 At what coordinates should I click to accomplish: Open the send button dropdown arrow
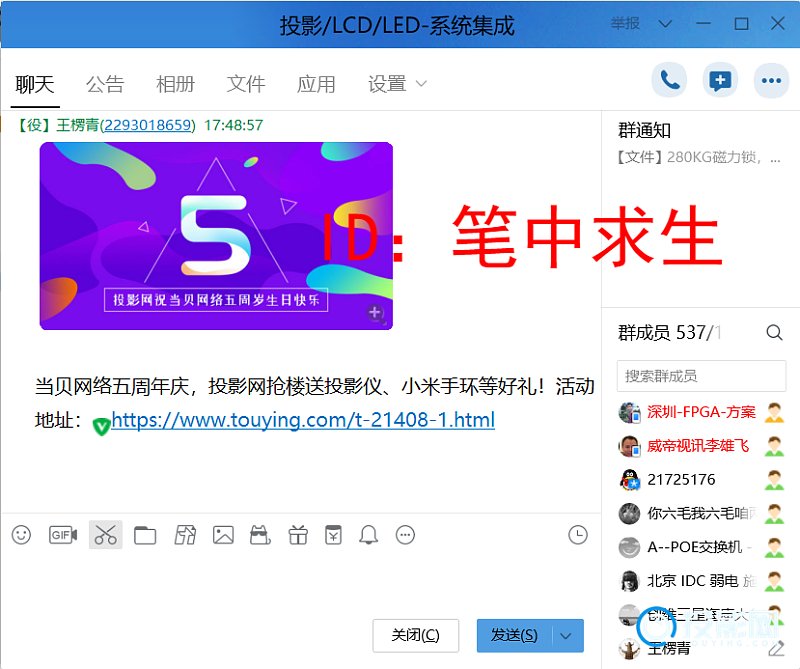pyautogui.click(x=567, y=635)
